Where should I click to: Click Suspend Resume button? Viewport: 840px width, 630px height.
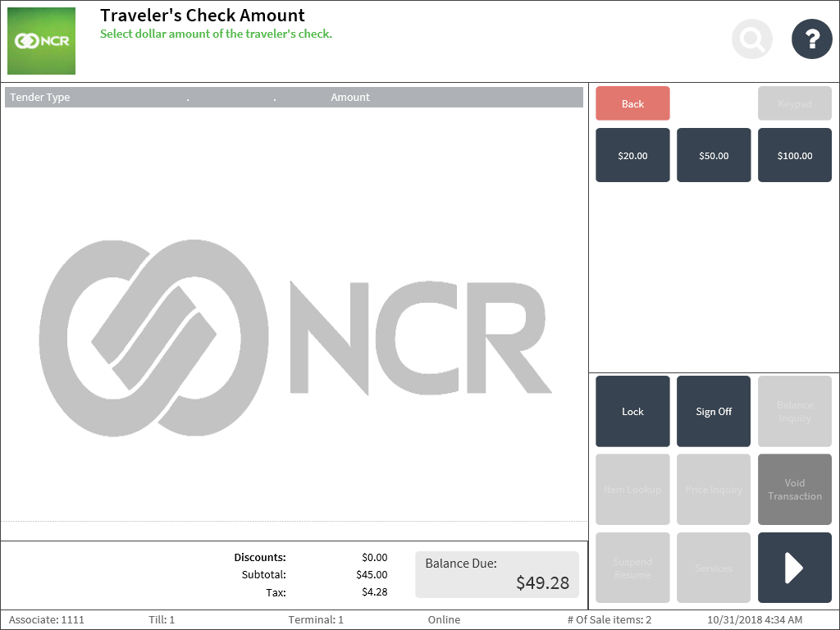(632, 568)
